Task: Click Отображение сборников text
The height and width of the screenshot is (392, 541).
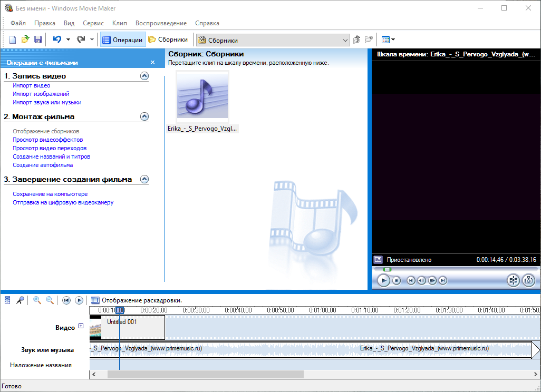Action: click(46, 131)
